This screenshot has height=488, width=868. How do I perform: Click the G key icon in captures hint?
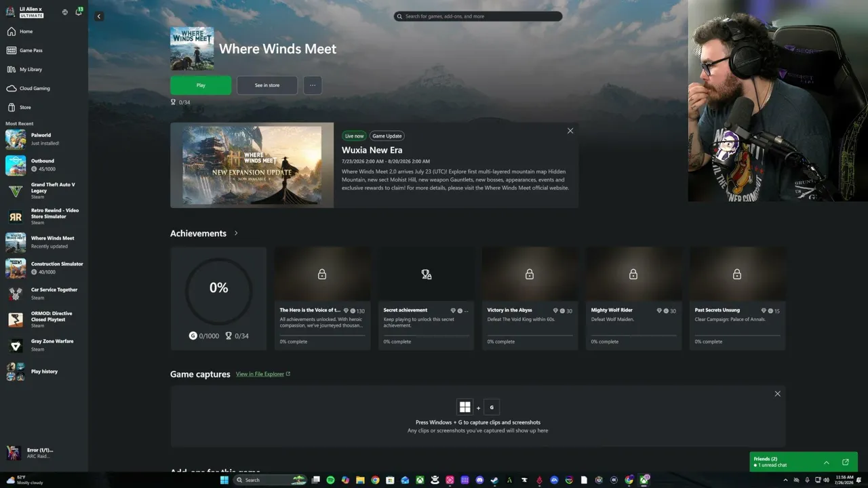(x=492, y=407)
